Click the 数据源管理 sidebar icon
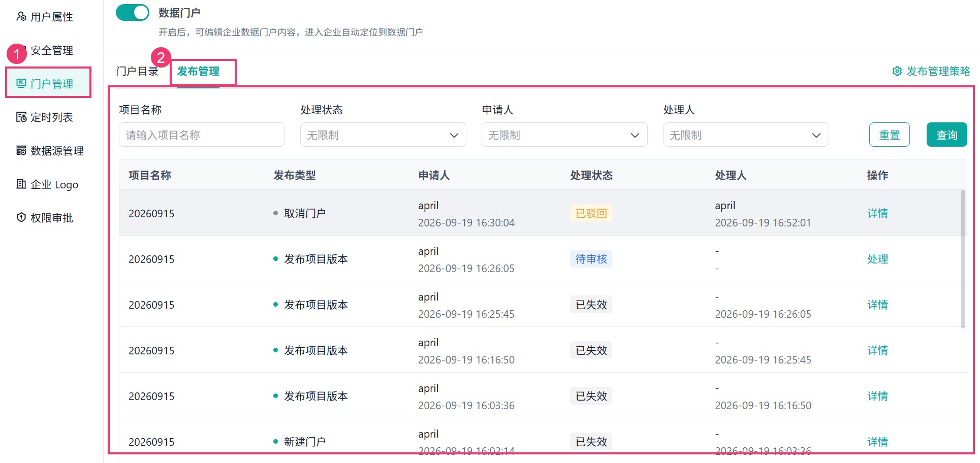The image size is (980, 463). pyautogui.click(x=21, y=151)
